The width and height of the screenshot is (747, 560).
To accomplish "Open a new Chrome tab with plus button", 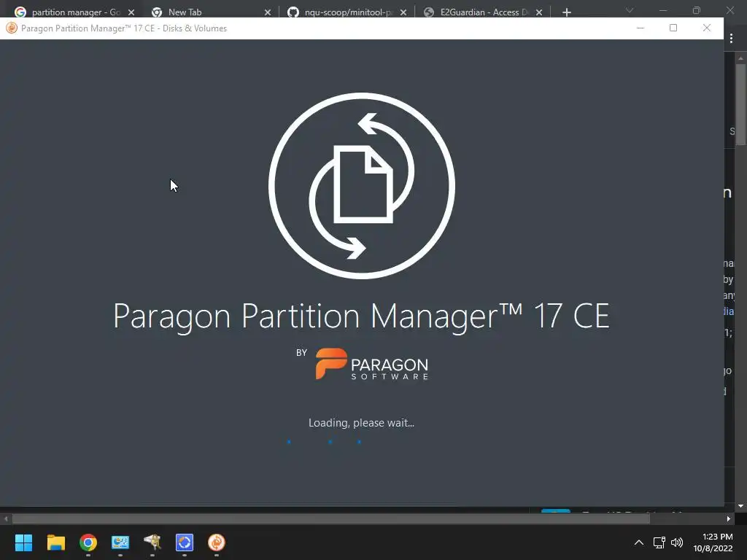I will (x=566, y=12).
